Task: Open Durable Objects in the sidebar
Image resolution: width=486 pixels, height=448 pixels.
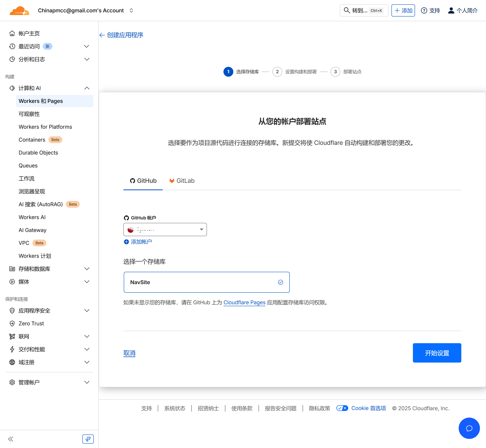Action: (x=38, y=152)
